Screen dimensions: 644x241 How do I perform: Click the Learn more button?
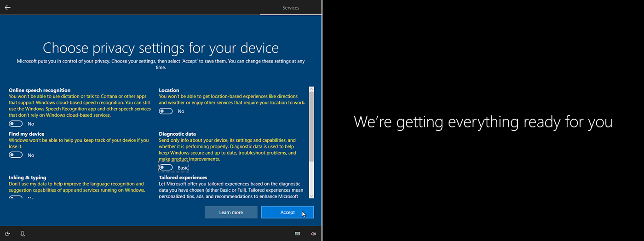[231, 212]
